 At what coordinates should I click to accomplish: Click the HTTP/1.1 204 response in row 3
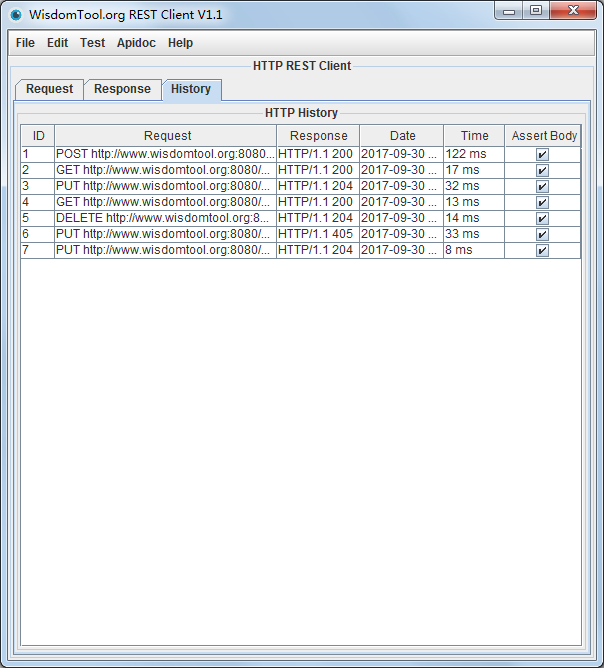tap(318, 186)
